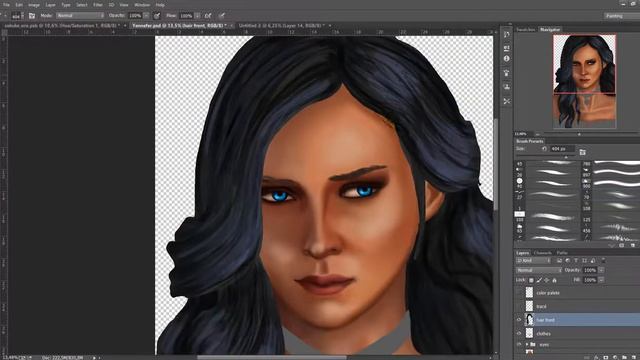Filter layers by smart objects icon
The height and width of the screenshot is (360, 640).
click(x=593, y=260)
